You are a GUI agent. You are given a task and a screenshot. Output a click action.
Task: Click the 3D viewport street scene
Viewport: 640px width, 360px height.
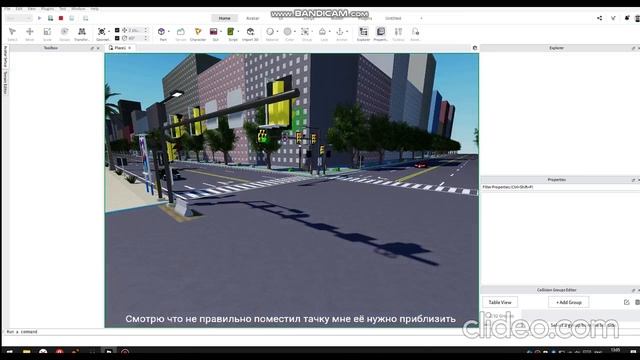click(x=291, y=190)
